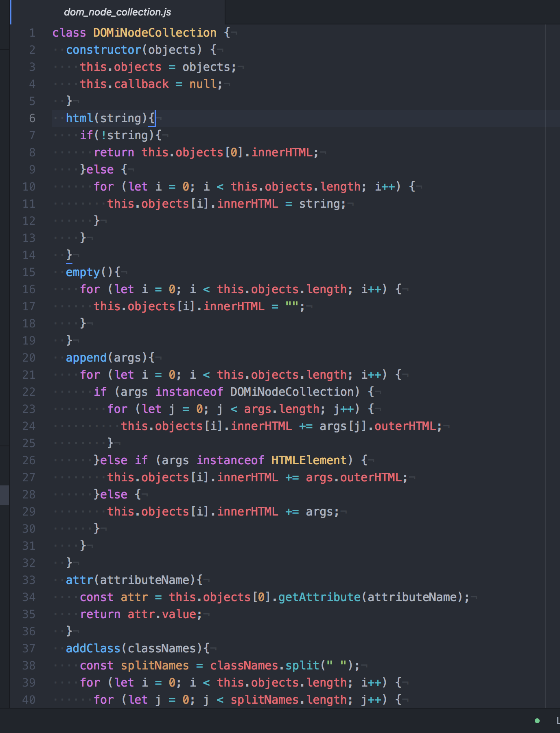Click line number 6 in gutter
This screenshot has width=560, height=733.
[x=32, y=118]
